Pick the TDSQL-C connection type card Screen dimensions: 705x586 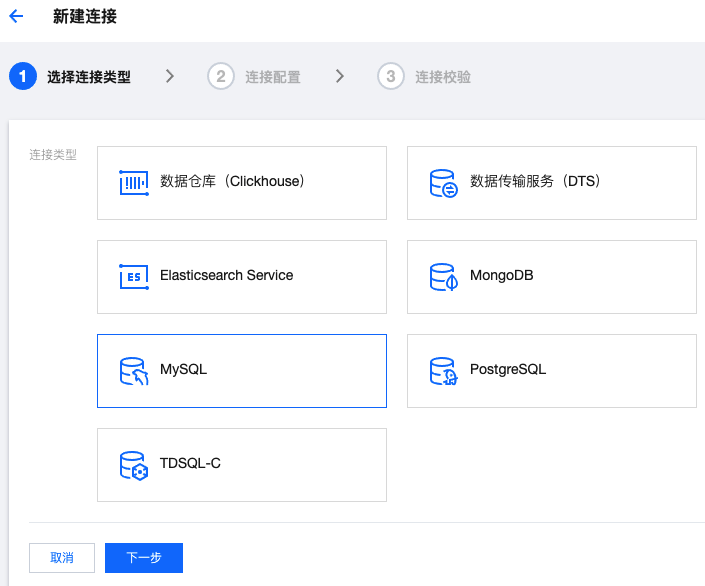tap(242, 465)
